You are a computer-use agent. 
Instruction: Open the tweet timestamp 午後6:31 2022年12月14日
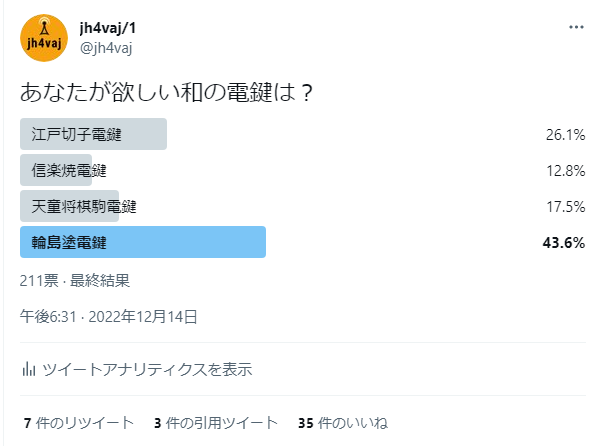click(108, 316)
